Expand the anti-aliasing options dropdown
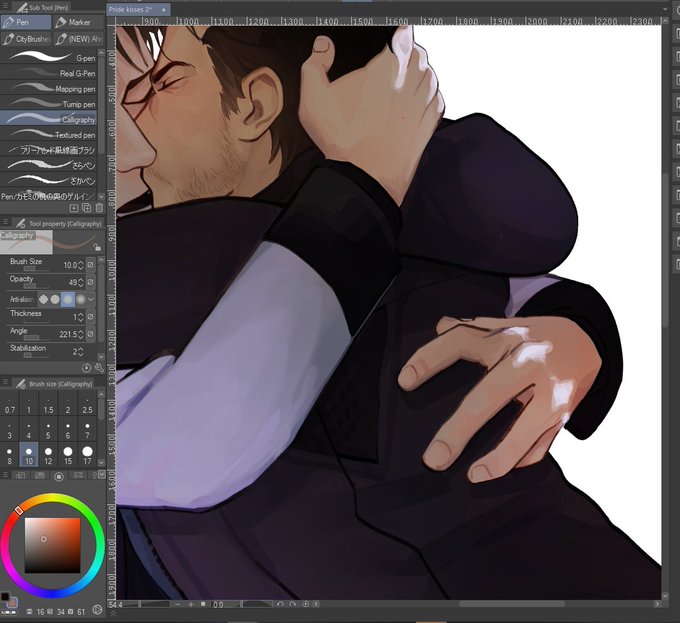 click(91, 299)
